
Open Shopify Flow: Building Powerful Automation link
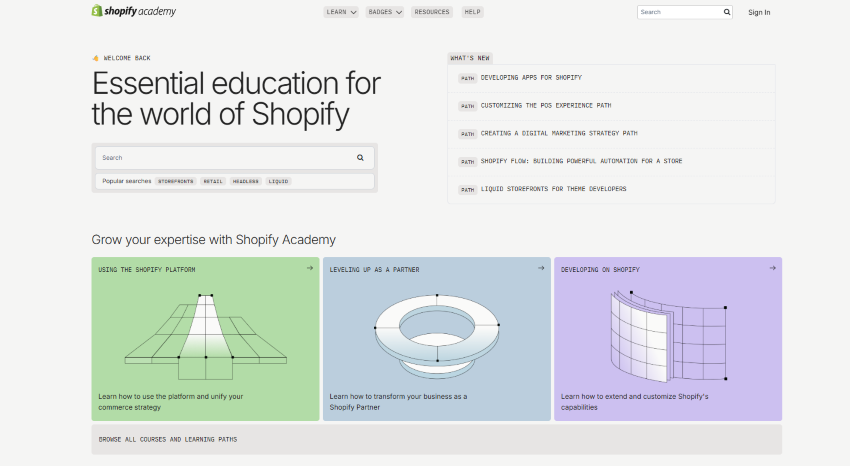[581, 161]
